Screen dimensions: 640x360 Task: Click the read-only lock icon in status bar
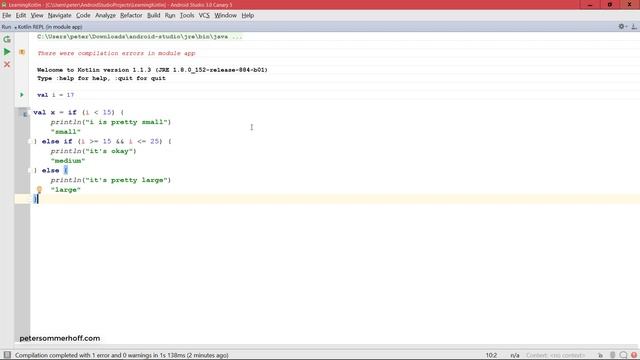600,356
